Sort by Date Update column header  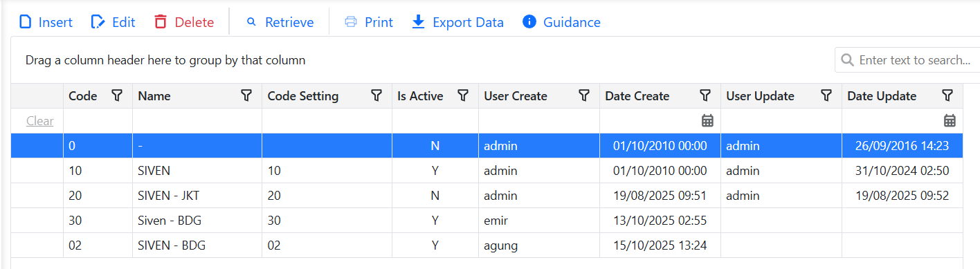(882, 96)
